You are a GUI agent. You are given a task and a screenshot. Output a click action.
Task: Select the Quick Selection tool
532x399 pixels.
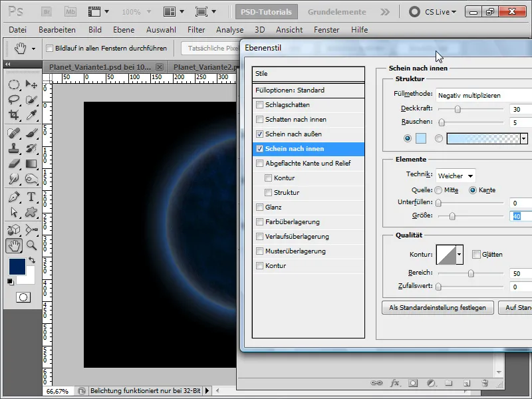[31, 100]
